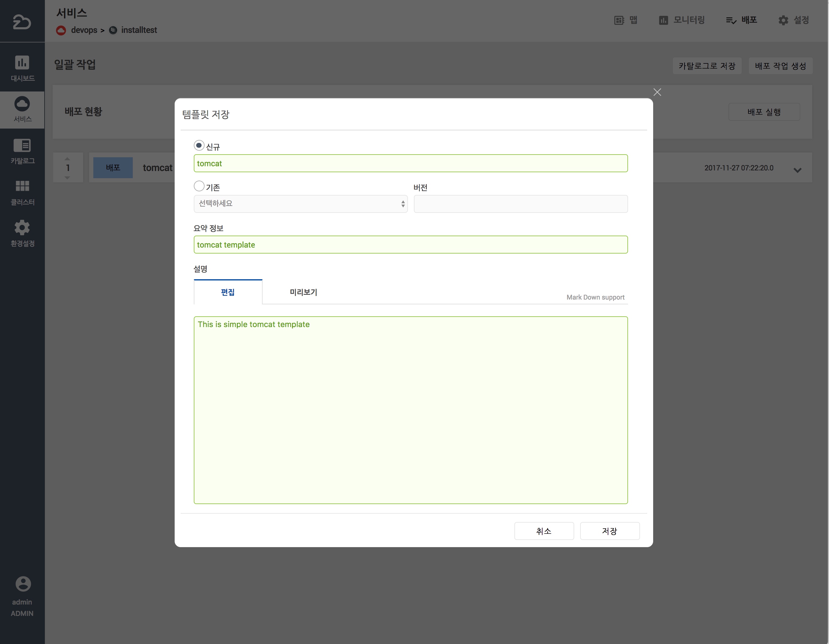Open the Dashboard (대시보드) sidebar icon
The width and height of the screenshot is (829, 644).
point(22,62)
